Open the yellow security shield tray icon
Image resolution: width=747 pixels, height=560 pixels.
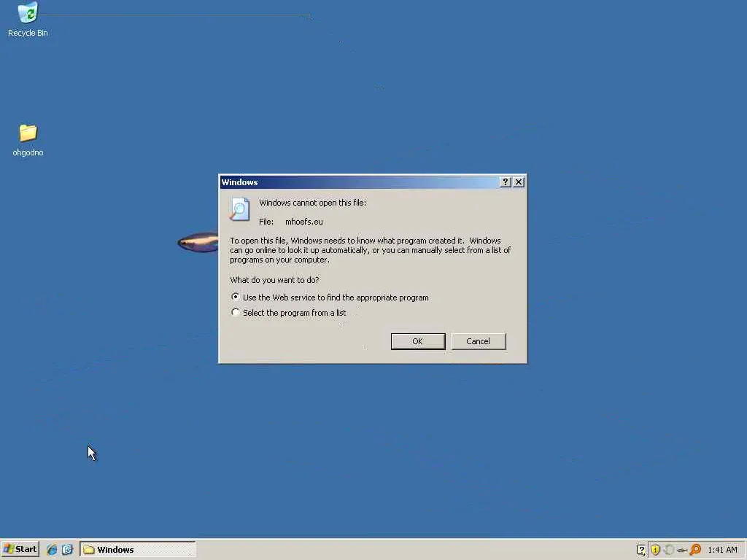655,550
